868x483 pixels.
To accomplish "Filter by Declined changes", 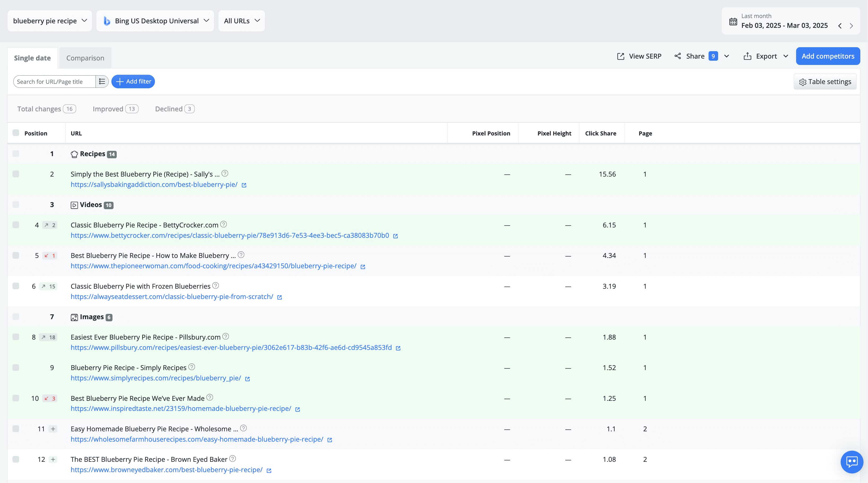I will pos(175,109).
